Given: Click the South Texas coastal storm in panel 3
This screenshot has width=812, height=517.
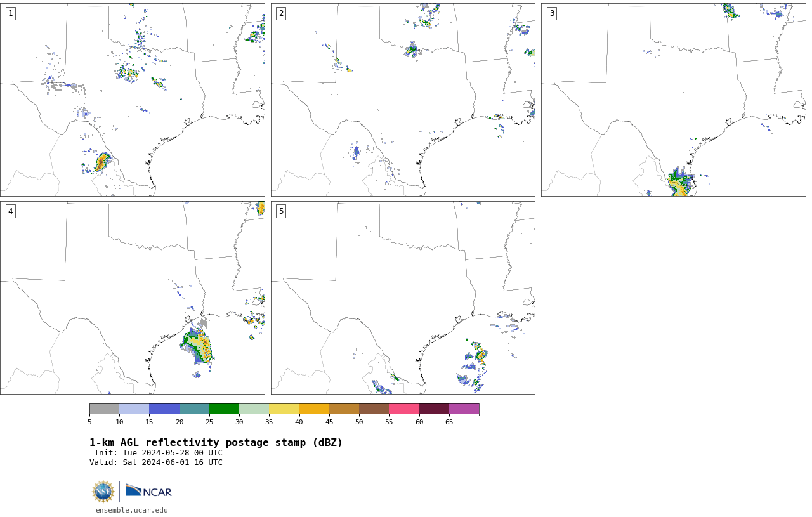Looking at the screenshot, I should [680, 183].
